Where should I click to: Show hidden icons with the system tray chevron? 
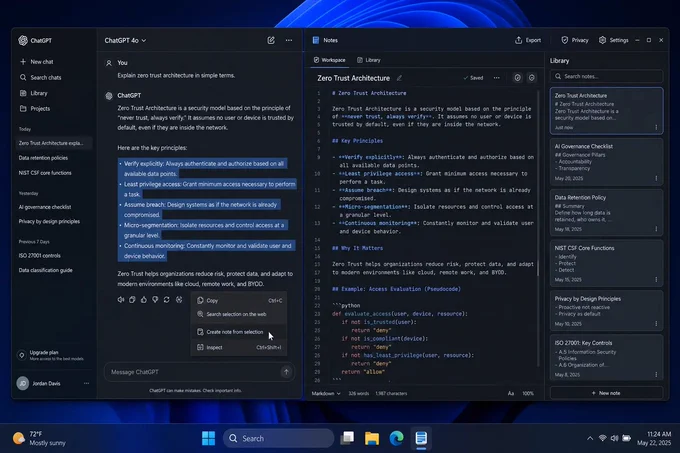[590, 438]
